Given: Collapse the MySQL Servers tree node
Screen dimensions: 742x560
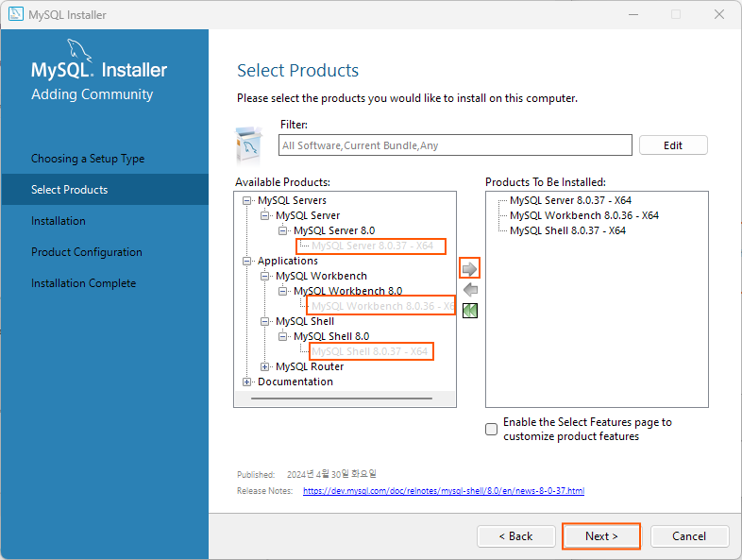Looking at the screenshot, I should pyautogui.click(x=246, y=201).
